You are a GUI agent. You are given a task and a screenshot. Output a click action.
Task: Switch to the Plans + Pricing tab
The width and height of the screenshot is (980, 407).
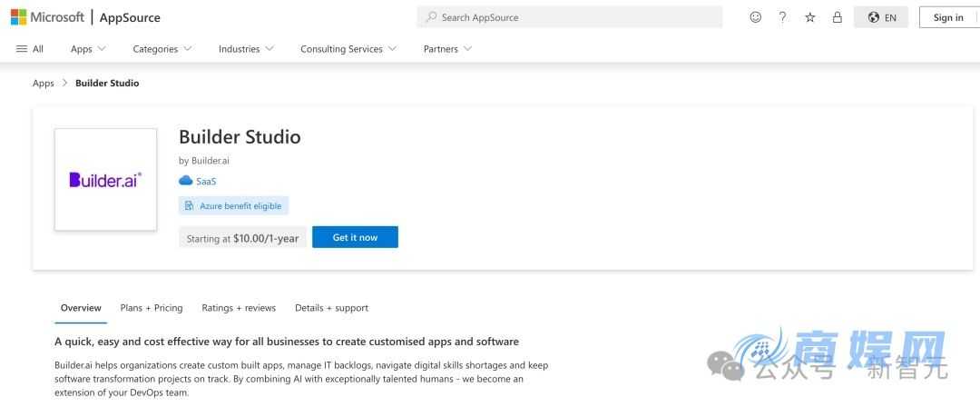(x=152, y=308)
